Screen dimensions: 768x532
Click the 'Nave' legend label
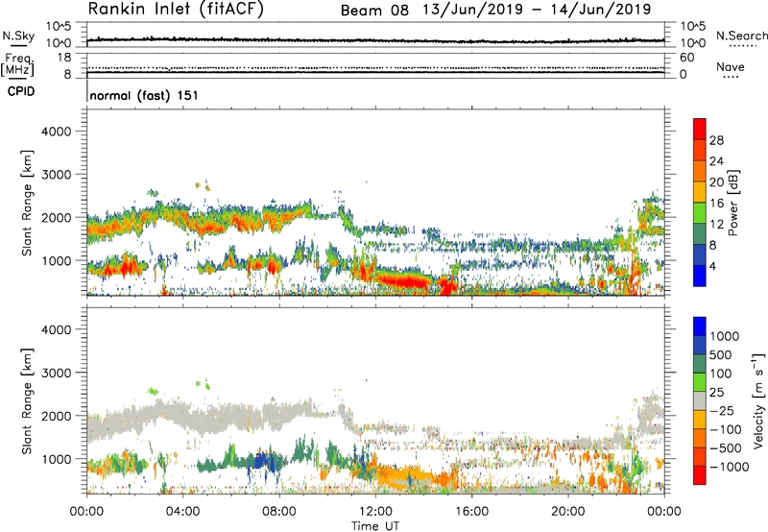point(731,67)
